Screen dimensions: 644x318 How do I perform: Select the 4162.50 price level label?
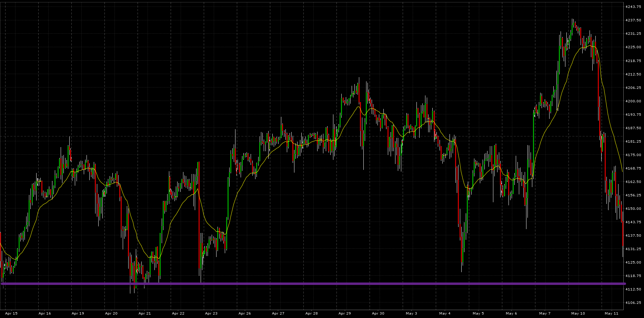(633, 182)
